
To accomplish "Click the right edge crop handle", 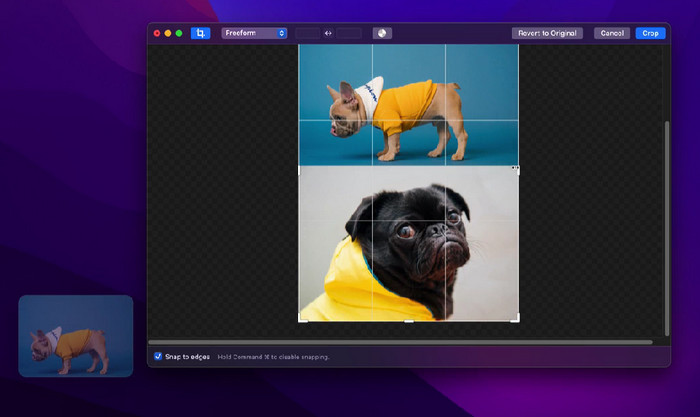I will [x=518, y=170].
